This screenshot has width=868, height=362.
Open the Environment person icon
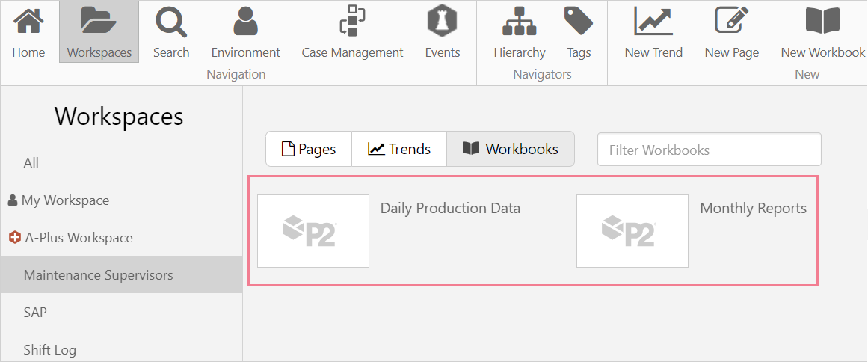click(245, 21)
